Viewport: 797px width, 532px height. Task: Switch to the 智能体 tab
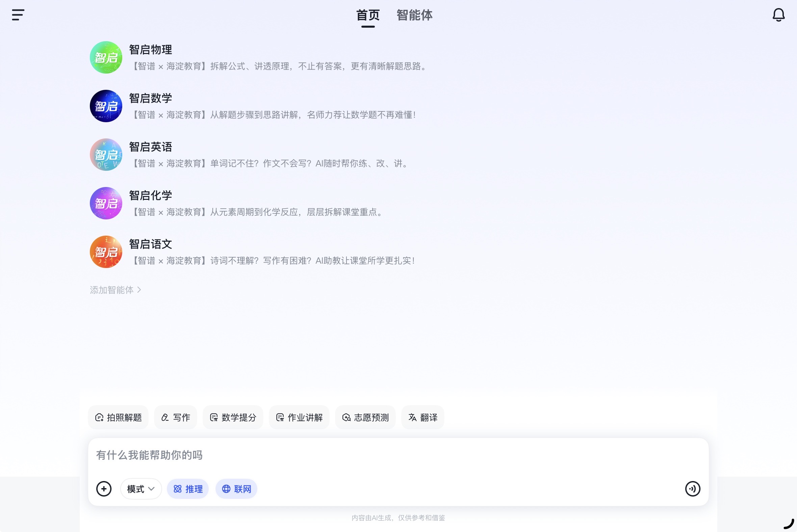pyautogui.click(x=414, y=15)
